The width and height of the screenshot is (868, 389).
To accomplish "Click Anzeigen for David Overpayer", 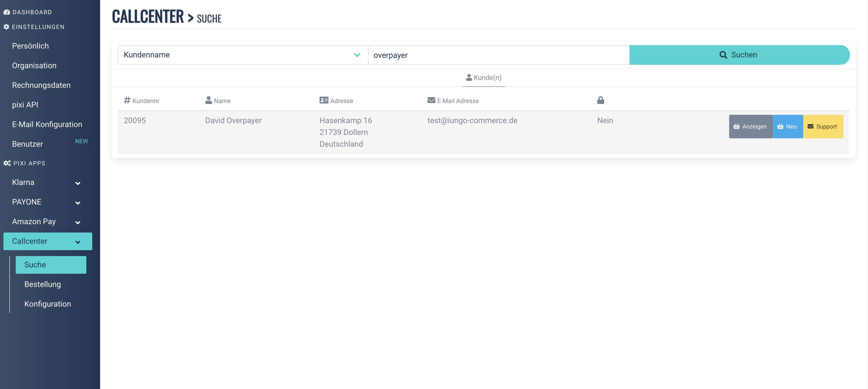I will point(751,127).
